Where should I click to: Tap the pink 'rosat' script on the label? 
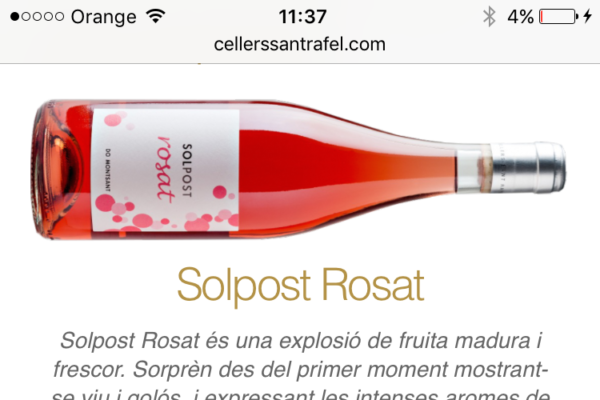click(x=166, y=168)
